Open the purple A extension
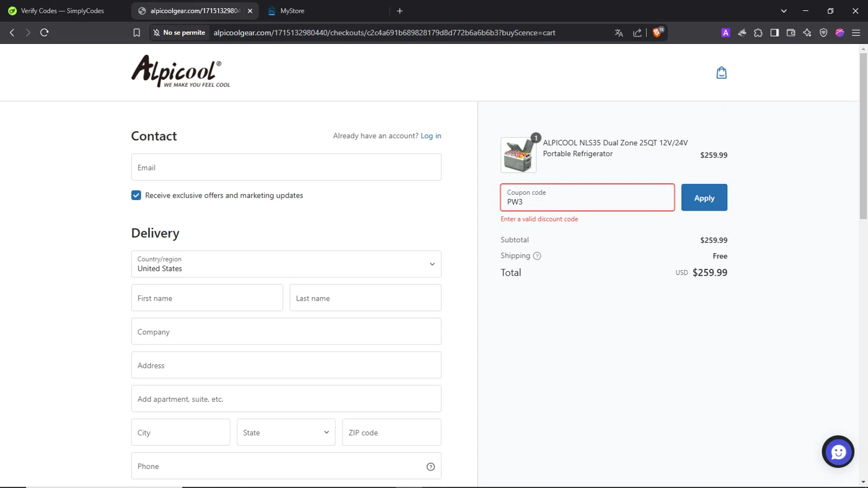The image size is (868, 488). pos(726,33)
